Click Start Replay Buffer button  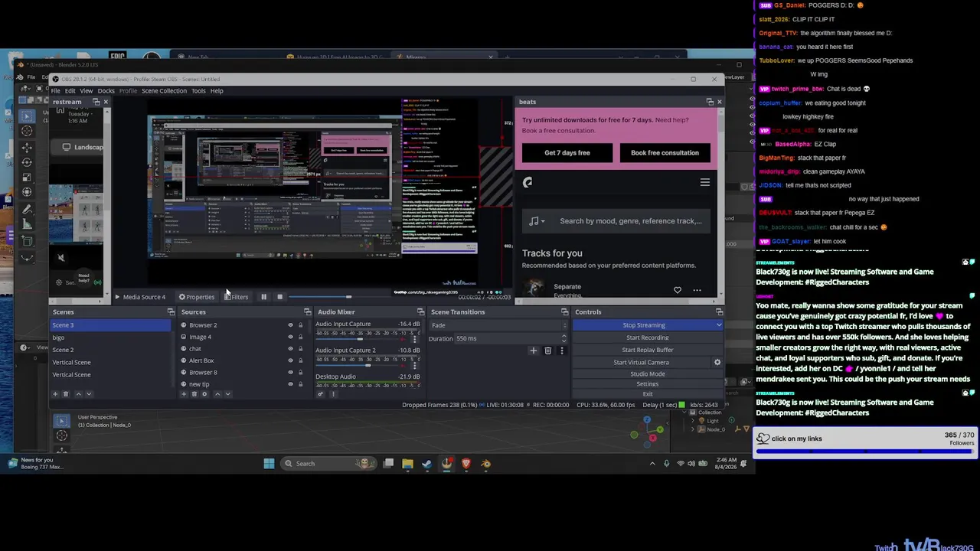(648, 350)
